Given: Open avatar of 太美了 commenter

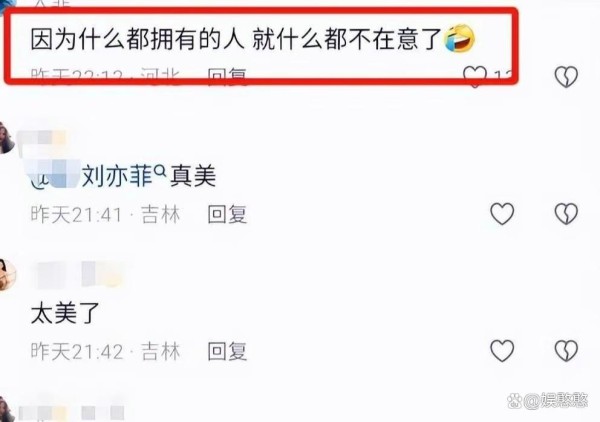Looking at the screenshot, I should 7,275.
